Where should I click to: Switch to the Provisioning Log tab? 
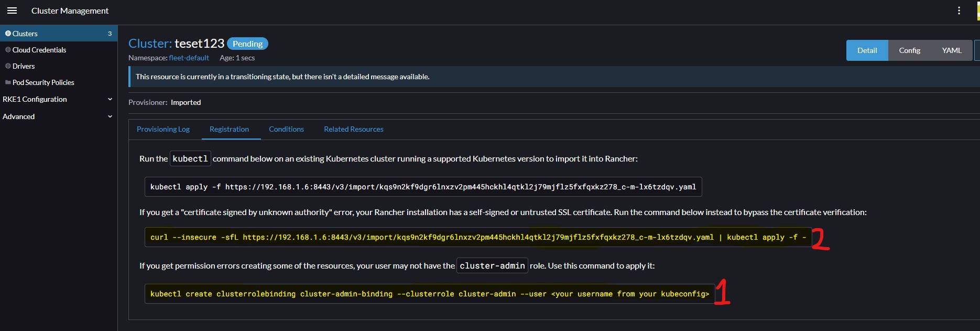pyautogui.click(x=163, y=129)
